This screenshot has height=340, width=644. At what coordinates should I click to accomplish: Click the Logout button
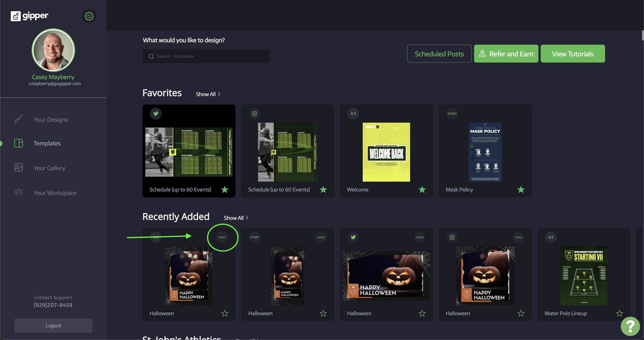[53, 325]
